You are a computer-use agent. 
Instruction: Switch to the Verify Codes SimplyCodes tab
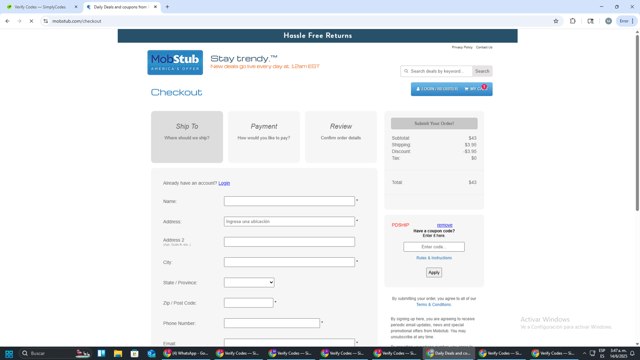[40, 7]
